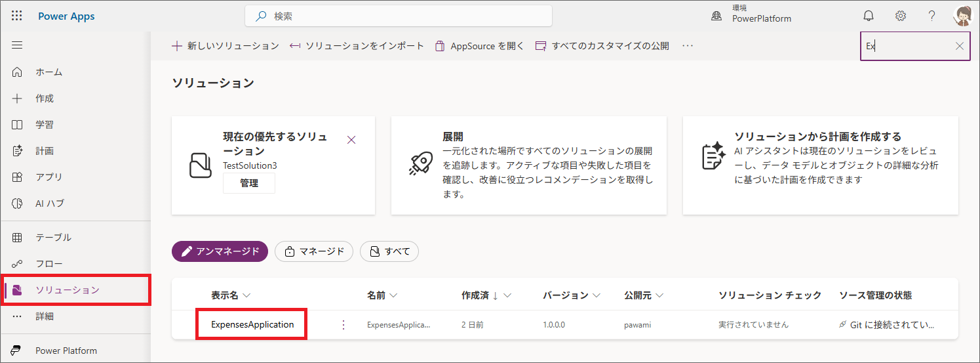
Task: Click the current preferred solution card icon
Action: point(201,165)
